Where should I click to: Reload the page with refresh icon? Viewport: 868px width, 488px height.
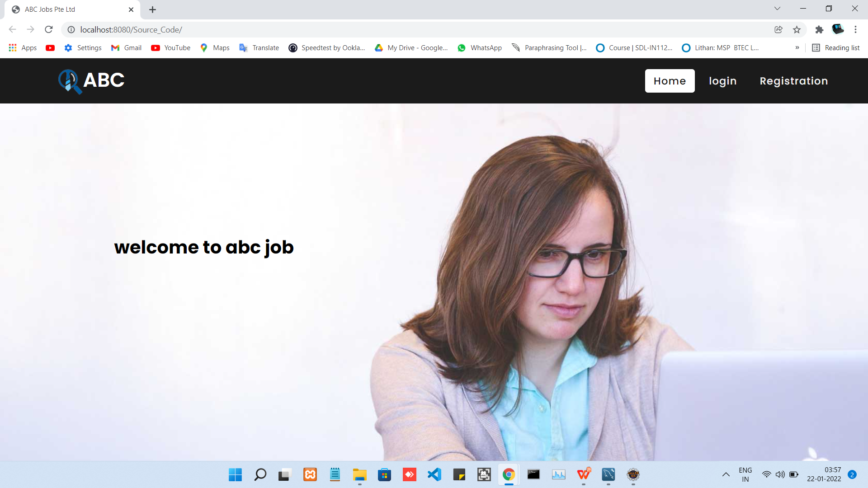[x=49, y=29]
